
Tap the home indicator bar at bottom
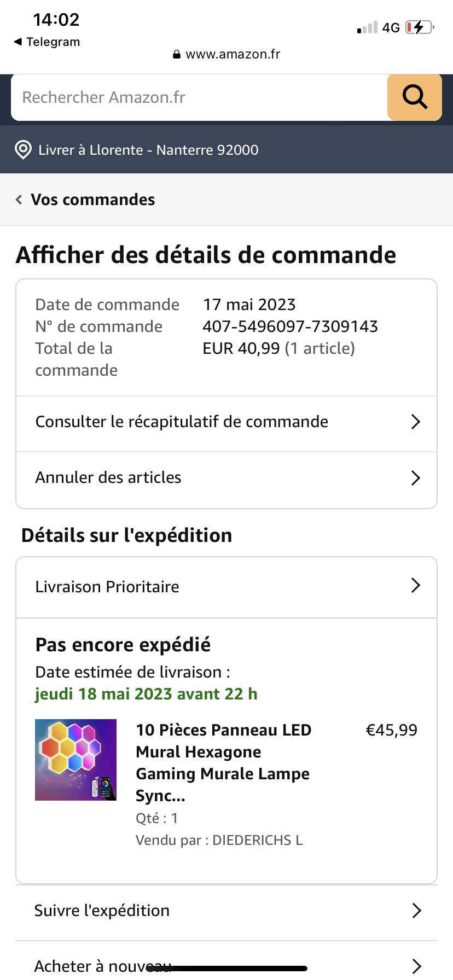click(x=226, y=969)
